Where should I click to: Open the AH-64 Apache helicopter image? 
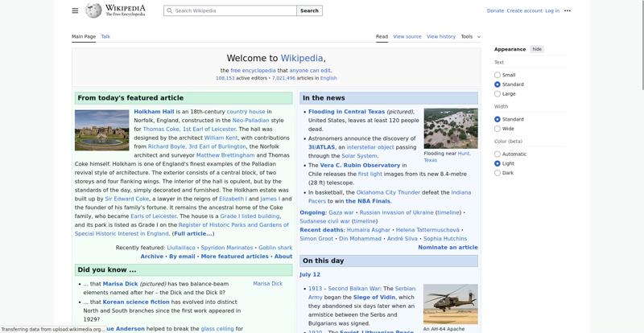click(451, 304)
